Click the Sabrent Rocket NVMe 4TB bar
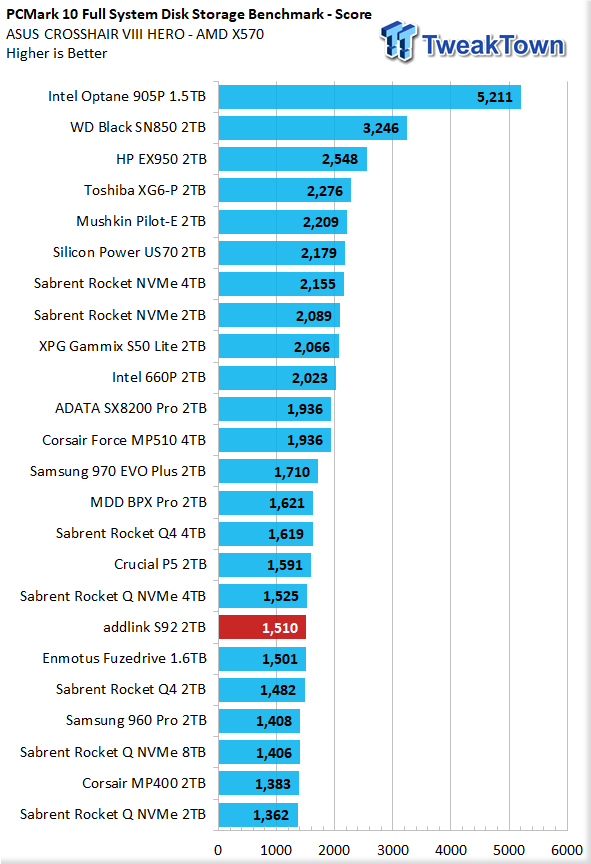 pos(281,284)
